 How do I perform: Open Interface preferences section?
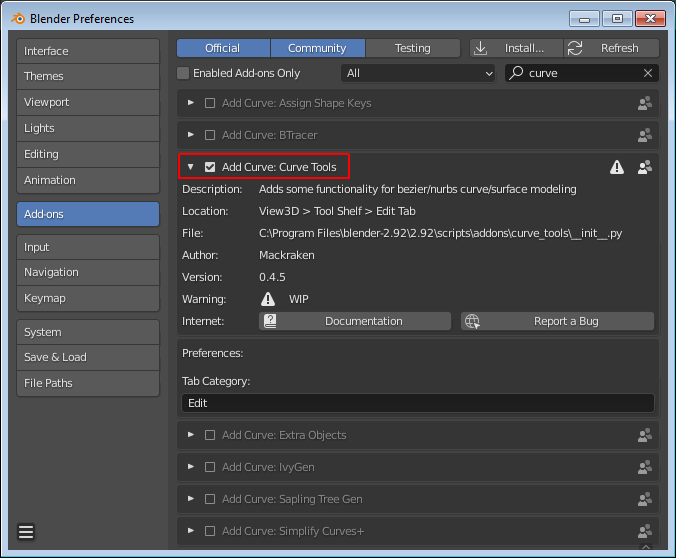click(x=88, y=51)
